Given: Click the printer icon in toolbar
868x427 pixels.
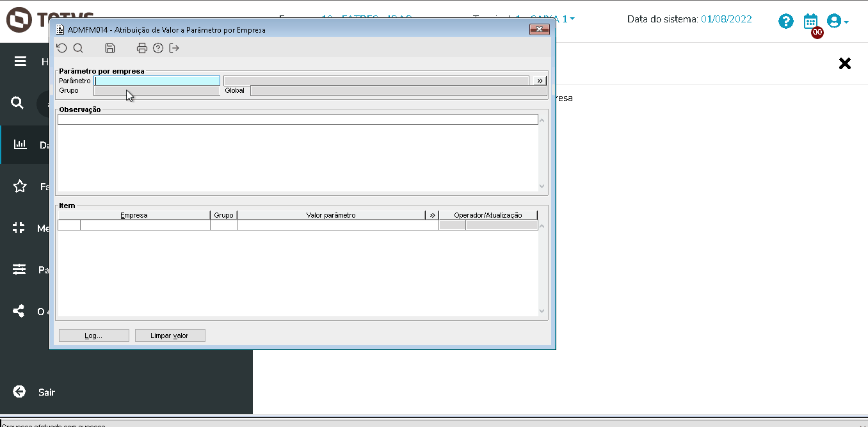Looking at the screenshot, I should 142,48.
